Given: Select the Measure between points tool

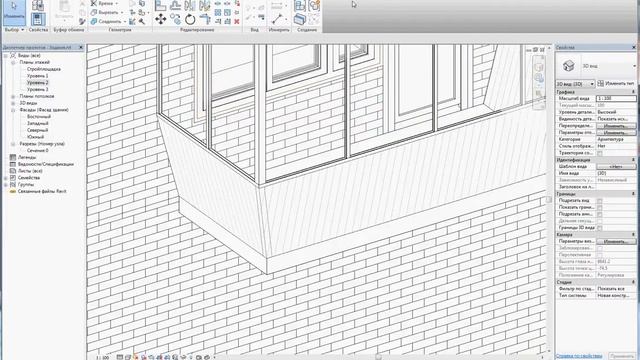Looking at the screenshot, I should click(x=277, y=18).
